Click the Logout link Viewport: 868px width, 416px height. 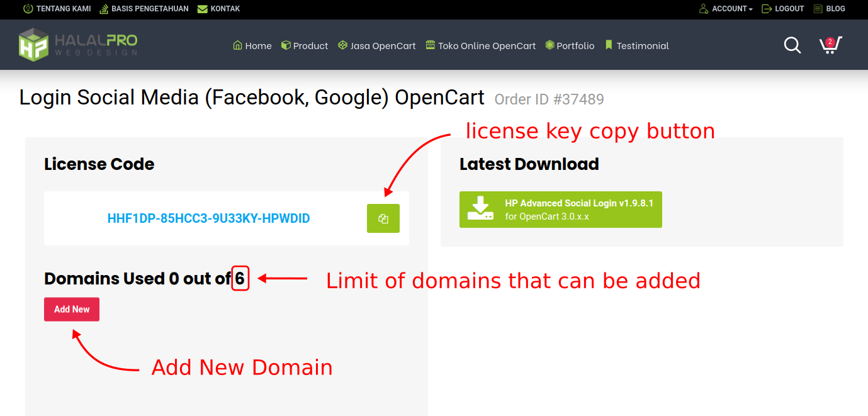click(783, 9)
